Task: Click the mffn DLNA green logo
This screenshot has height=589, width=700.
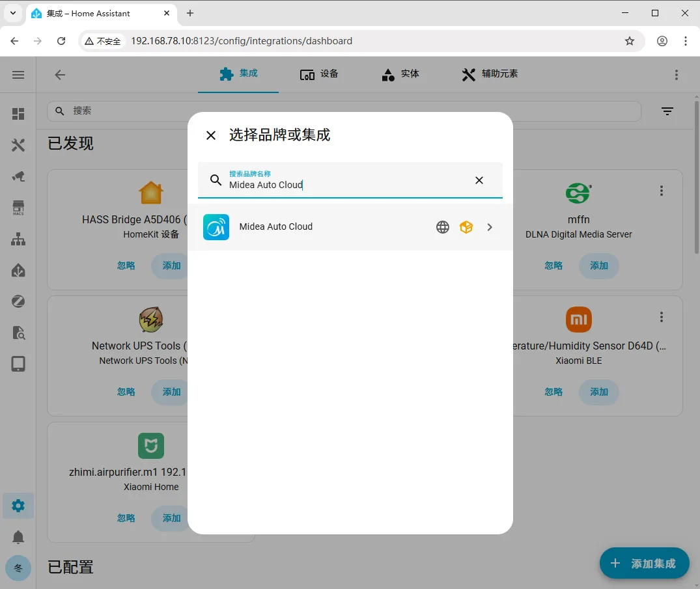Action: tap(579, 193)
